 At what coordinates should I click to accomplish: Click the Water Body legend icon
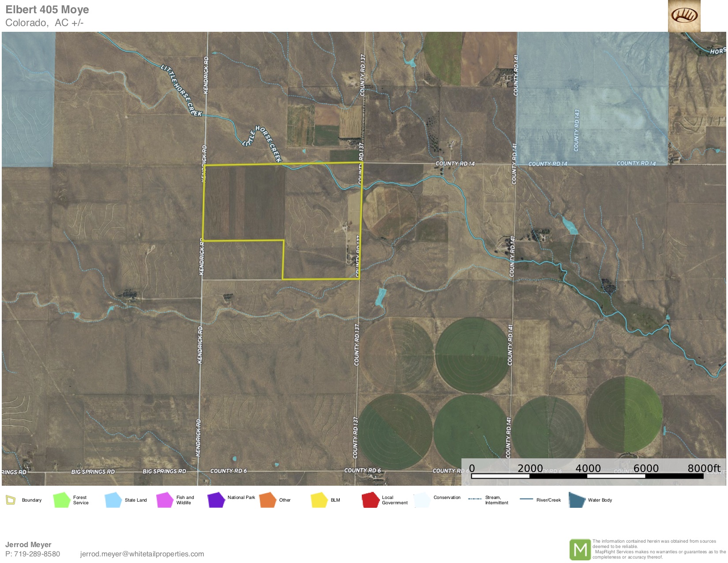pyautogui.click(x=576, y=500)
